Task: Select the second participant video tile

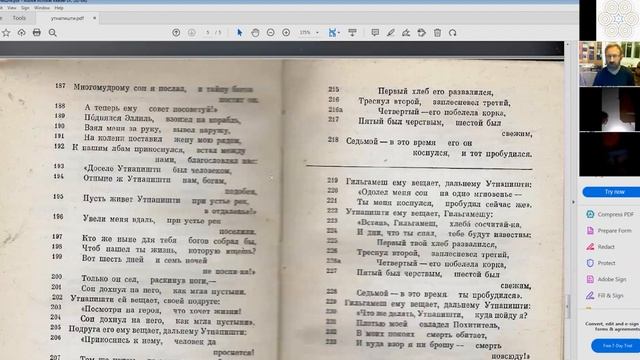Action: [609, 109]
